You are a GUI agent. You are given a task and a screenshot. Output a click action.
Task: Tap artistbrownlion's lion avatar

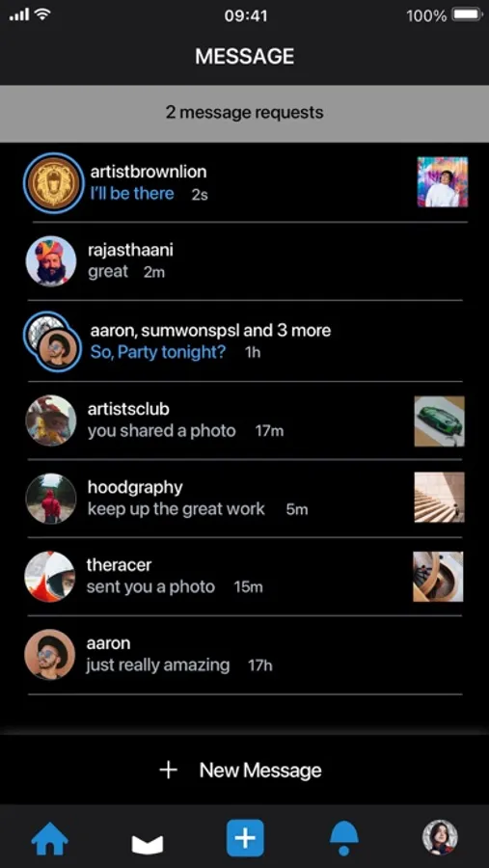(x=54, y=182)
